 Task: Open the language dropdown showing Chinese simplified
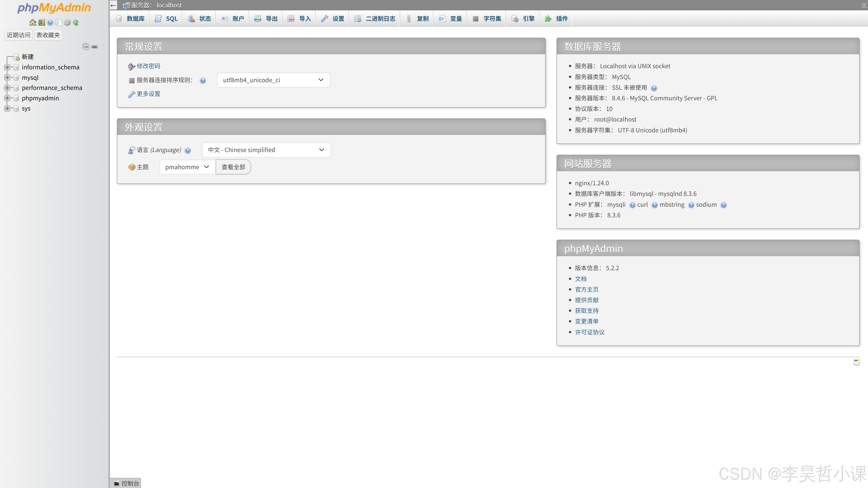pyautogui.click(x=266, y=150)
